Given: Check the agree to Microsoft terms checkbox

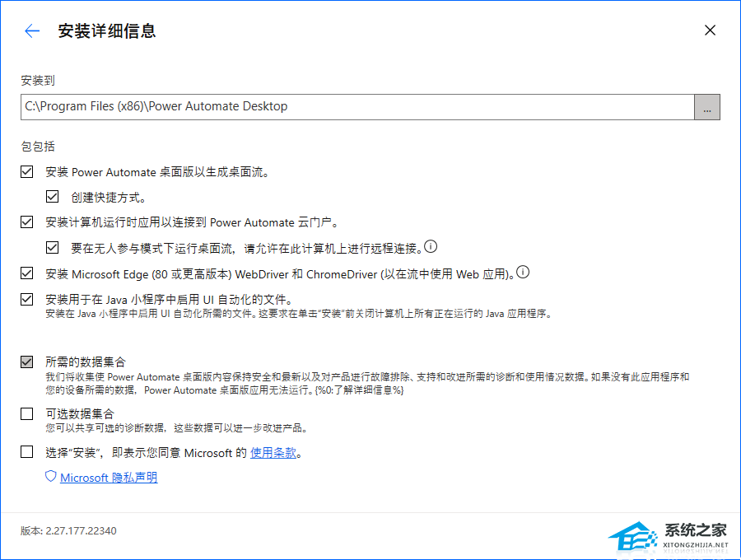Looking at the screenshot, I should (x=27, y=452).
